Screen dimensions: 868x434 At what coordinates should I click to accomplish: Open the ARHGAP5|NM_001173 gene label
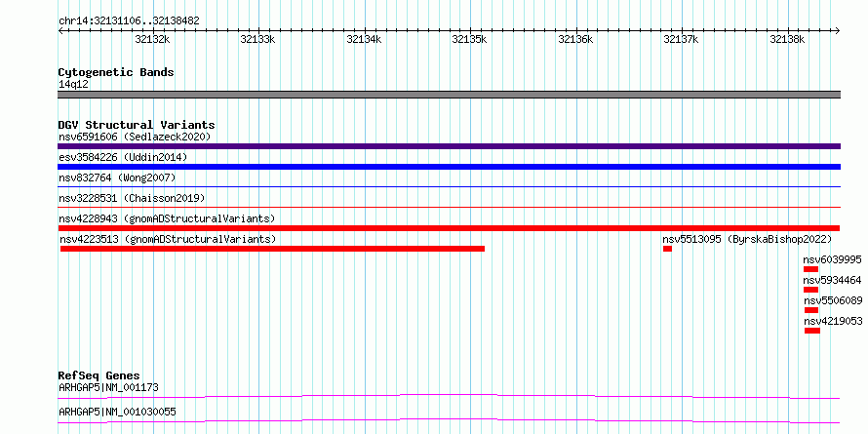click(108, 387)
